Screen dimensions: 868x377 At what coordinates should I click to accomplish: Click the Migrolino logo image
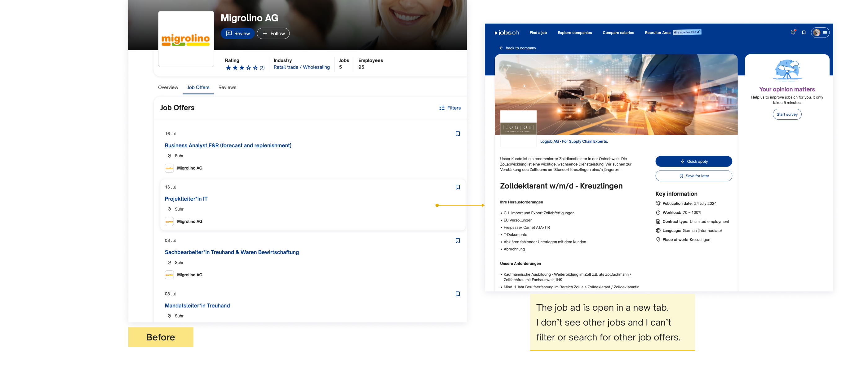tap(186, 39)
